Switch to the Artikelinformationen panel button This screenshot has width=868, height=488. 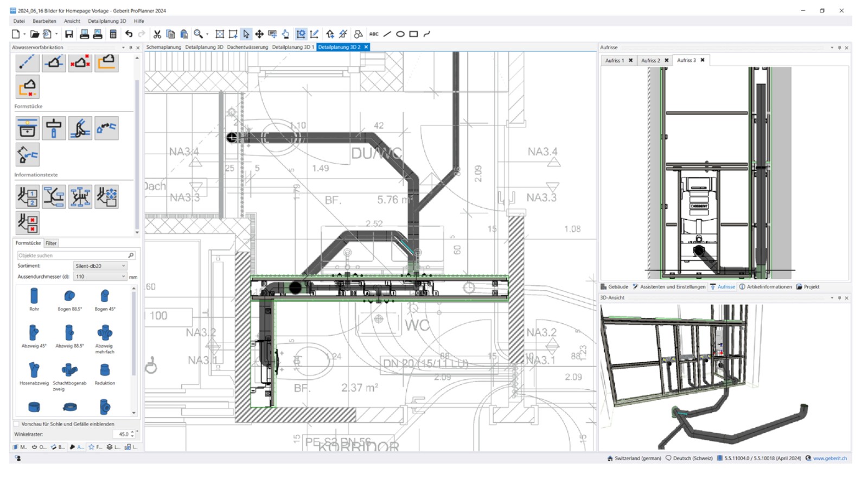pyautogui.click(x=768, y=286)
